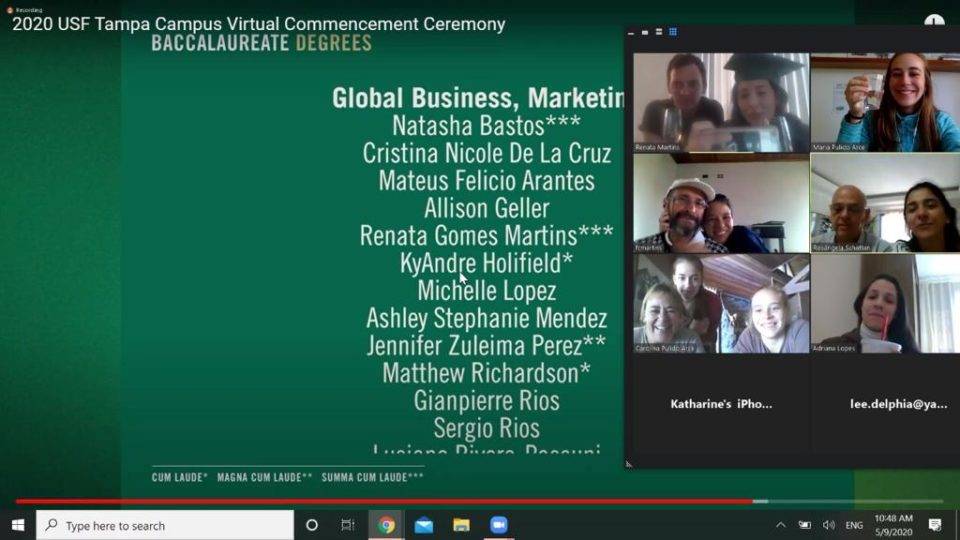Image resolution: width=960 pixels, height=540 pixels.
Task: Show hidden system tray icons chevron
Action: (x=781, y=525)
